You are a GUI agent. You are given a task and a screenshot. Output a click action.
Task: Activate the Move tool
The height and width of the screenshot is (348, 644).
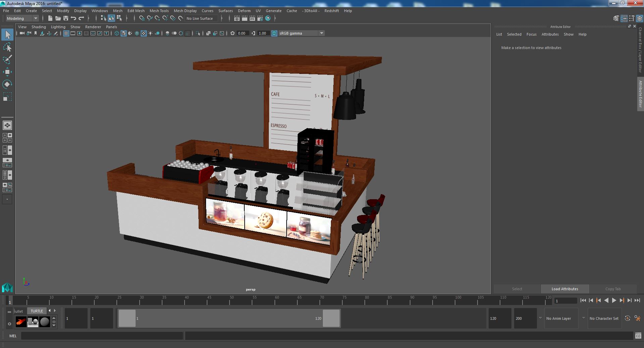pyautogui.click(x=7, y=72)
